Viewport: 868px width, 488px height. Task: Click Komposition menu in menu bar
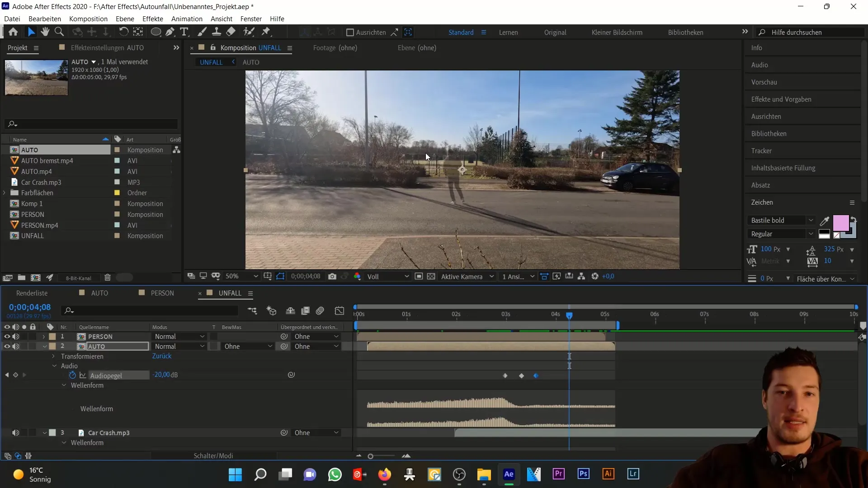(x=88, y=19)
